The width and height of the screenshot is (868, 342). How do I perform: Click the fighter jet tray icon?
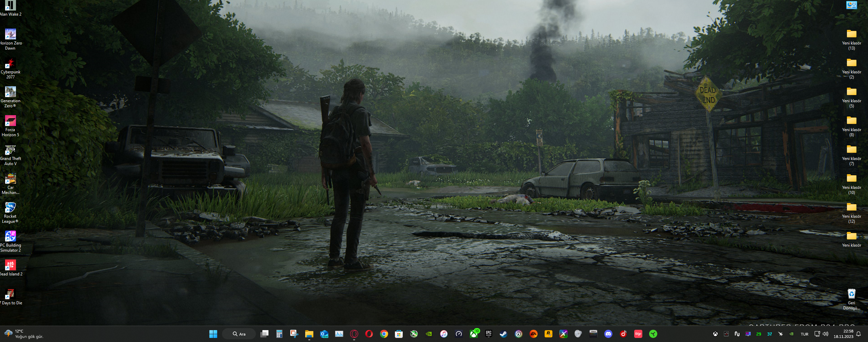[781, 334]
